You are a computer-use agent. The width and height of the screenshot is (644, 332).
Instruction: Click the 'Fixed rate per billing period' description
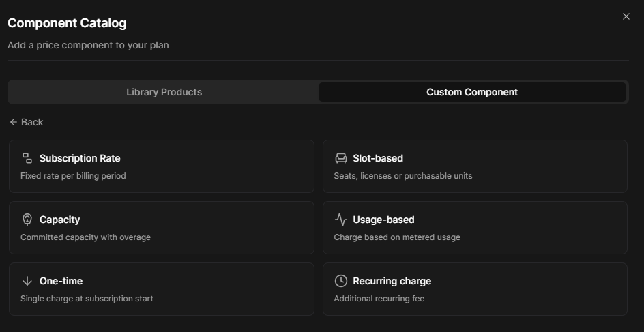click(x=73, y=176)
